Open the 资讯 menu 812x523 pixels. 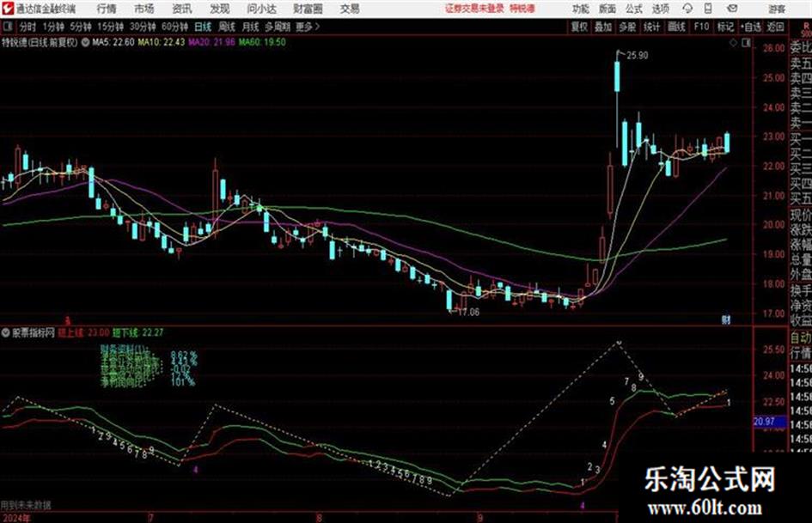(182, 9)
